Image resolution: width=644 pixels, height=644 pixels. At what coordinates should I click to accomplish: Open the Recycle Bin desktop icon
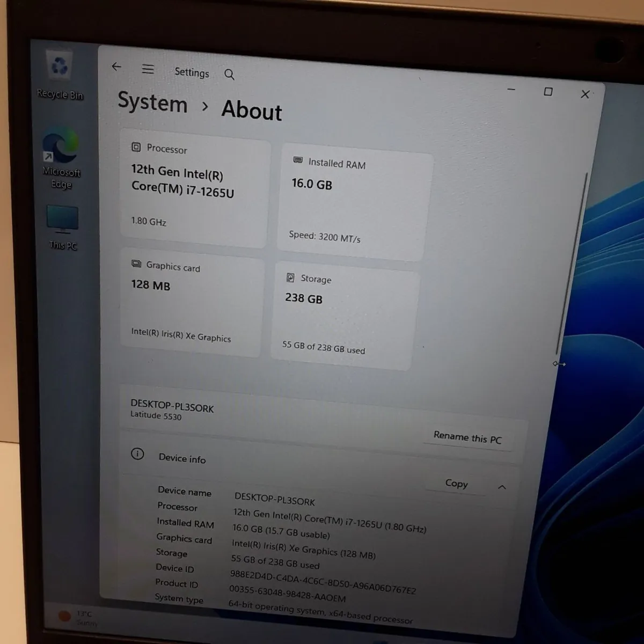(x=60, y=76)
